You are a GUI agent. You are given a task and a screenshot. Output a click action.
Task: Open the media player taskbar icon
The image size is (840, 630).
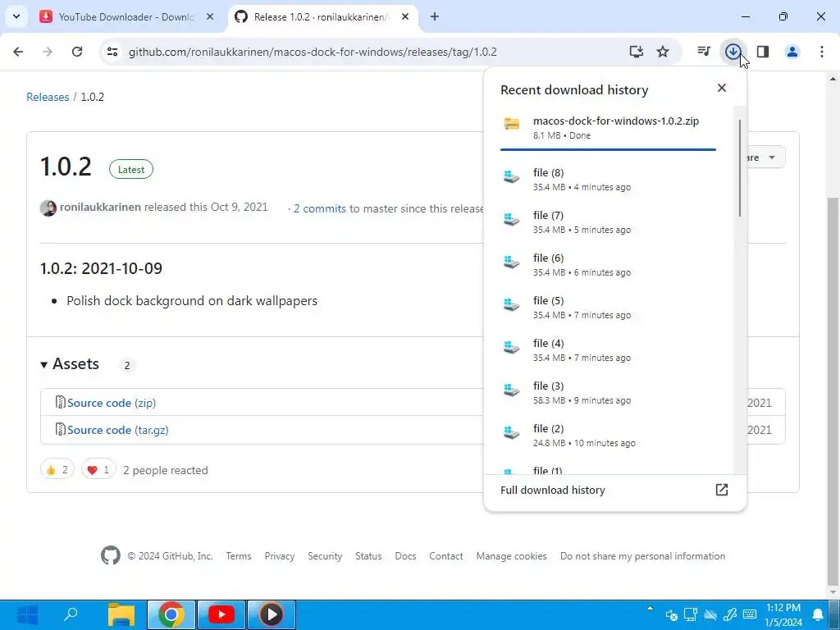[272, 614]
